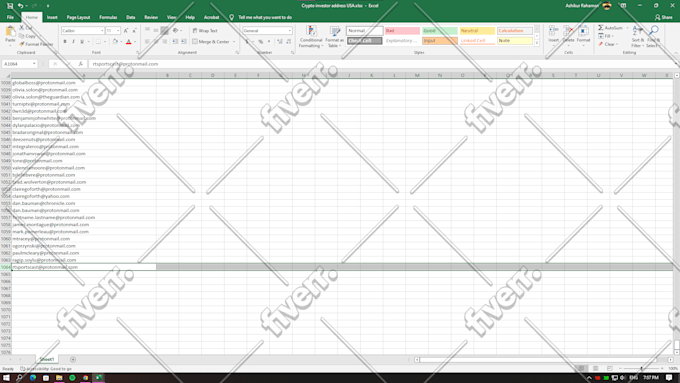Screen dimensions: 680x383
Task: Open Sort & Filter menu
Action: click(638, 36)
